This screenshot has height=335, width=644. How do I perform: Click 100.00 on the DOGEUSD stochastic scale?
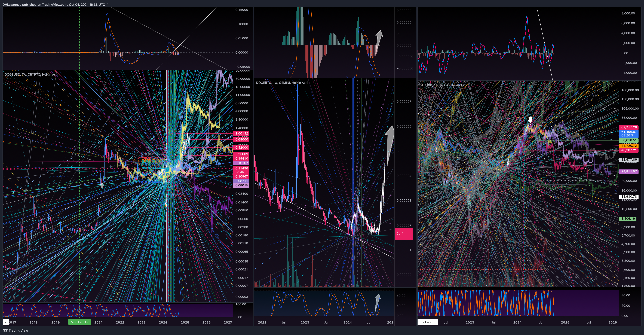(241, 304)
